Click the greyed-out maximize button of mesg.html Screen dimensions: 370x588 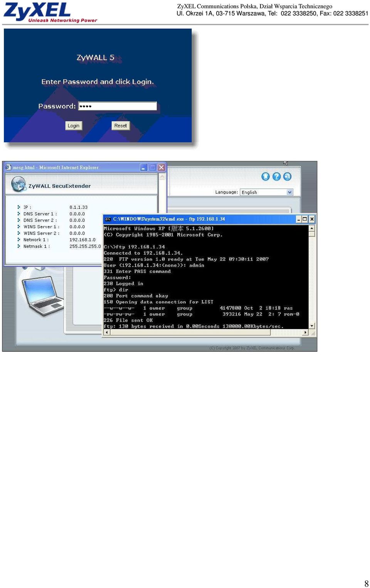pos(153,167)
